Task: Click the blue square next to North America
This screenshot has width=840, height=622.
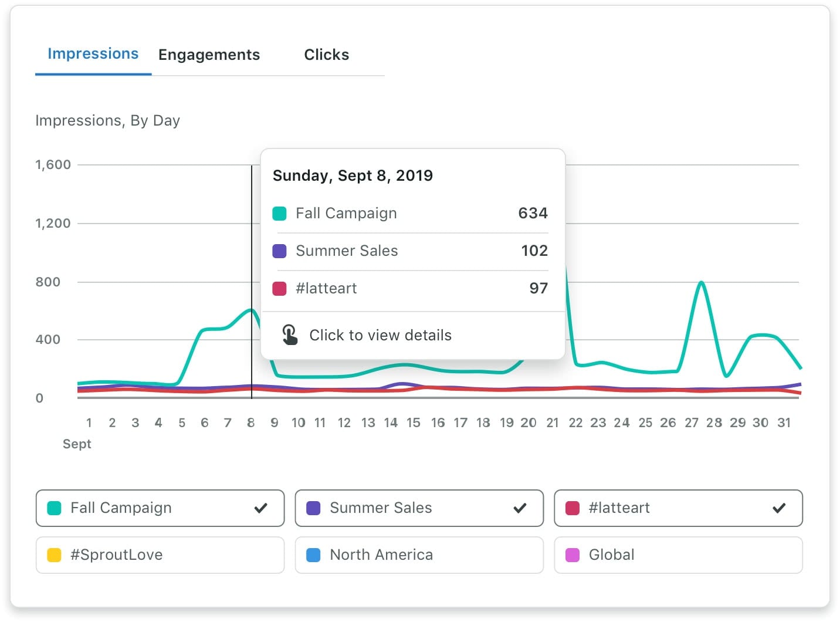Action: click(x=313, y=554)
